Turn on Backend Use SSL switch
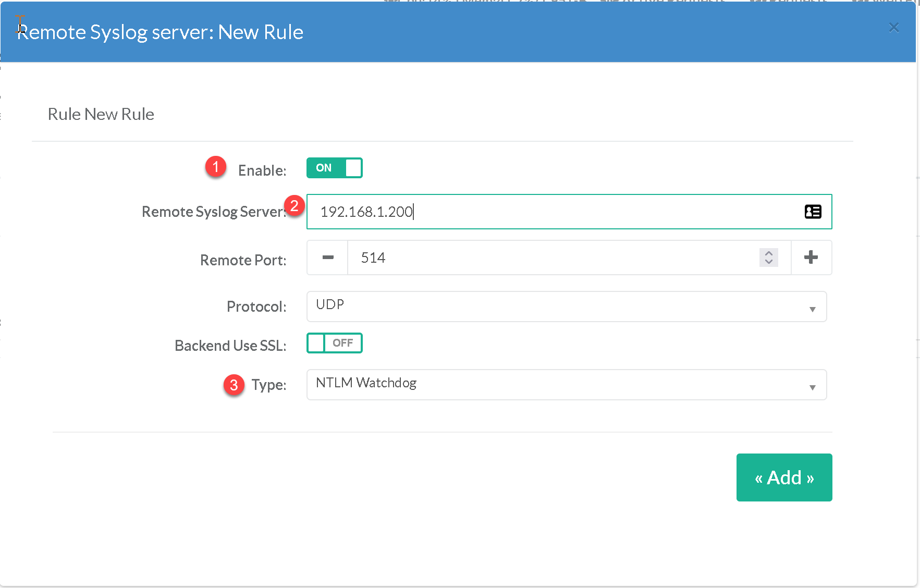 click(334, 343)
